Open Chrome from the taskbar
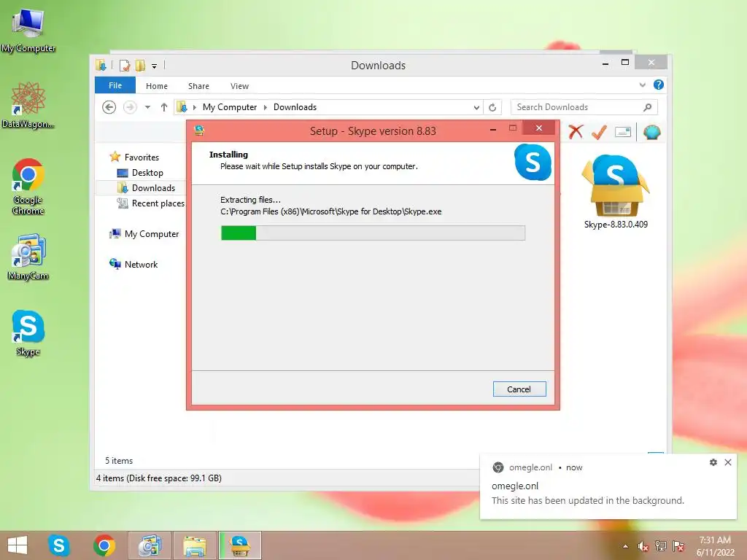Viewport: 747px width, 560px height. [104, 545]
